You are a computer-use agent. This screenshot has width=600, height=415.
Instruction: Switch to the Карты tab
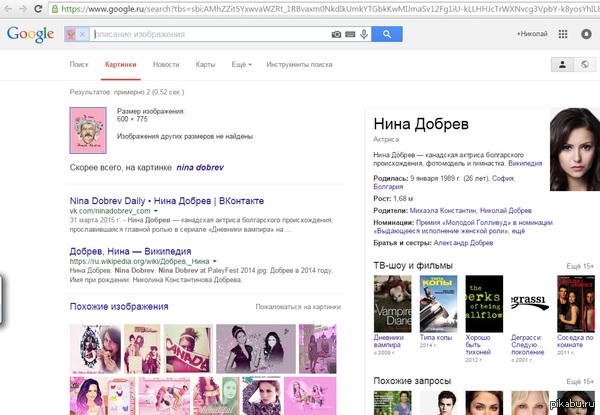coord(205,64)
